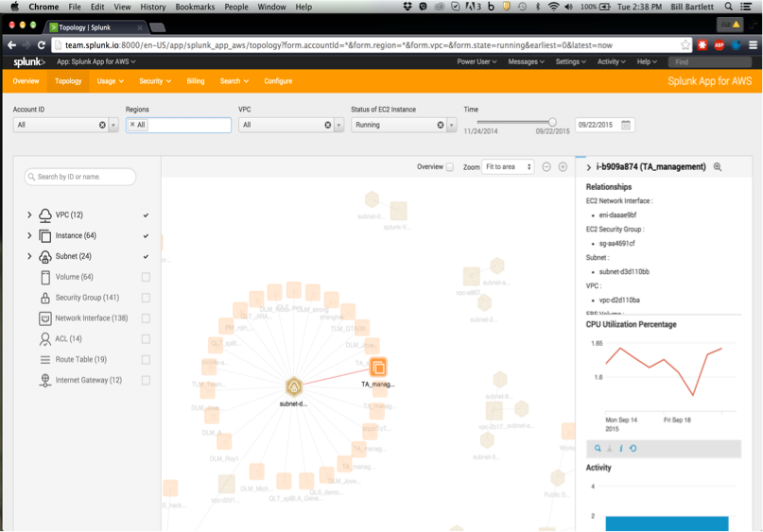Open the Billing tab
The image size is (763, 532).
pyautogui.click(x=196, y=81)
